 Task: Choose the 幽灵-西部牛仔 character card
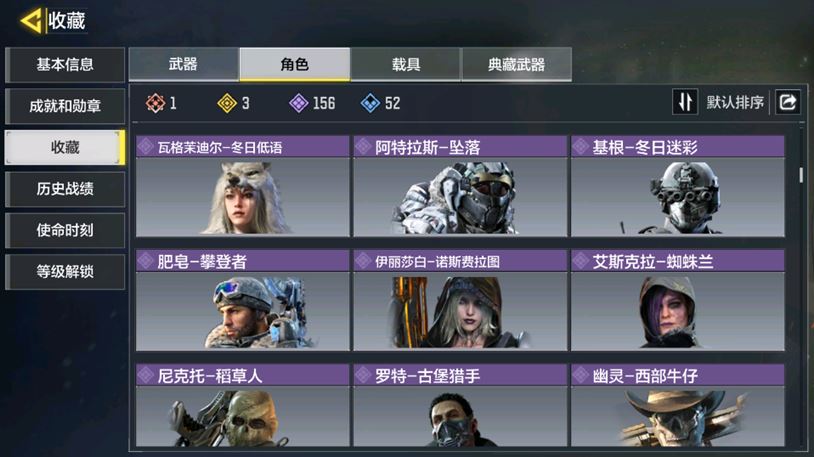[x=677, y=405]
